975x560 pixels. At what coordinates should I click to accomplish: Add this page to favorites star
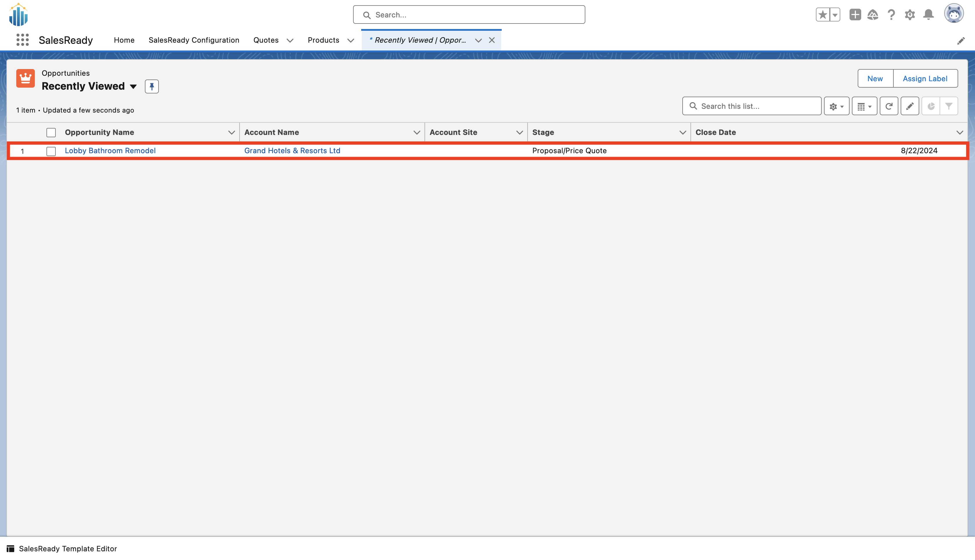[x=823, y=15]
